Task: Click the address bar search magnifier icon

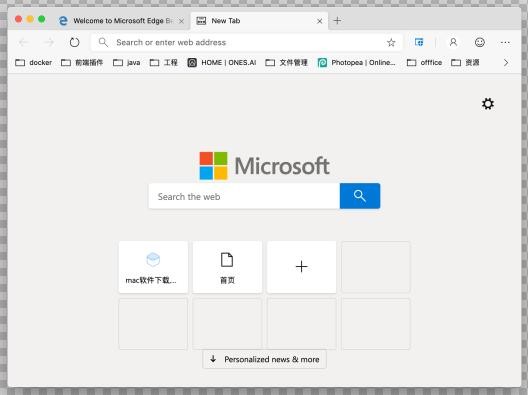Action: tap(103, 42)
